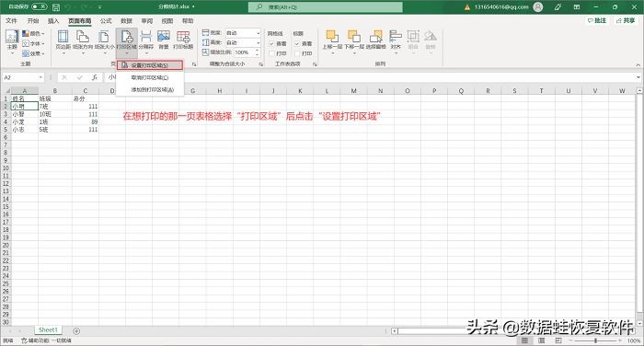Toggle 网格线 查看 (Gridlines View) checkbox
This screenshot has width=644, height=346.
click(271, 43)
